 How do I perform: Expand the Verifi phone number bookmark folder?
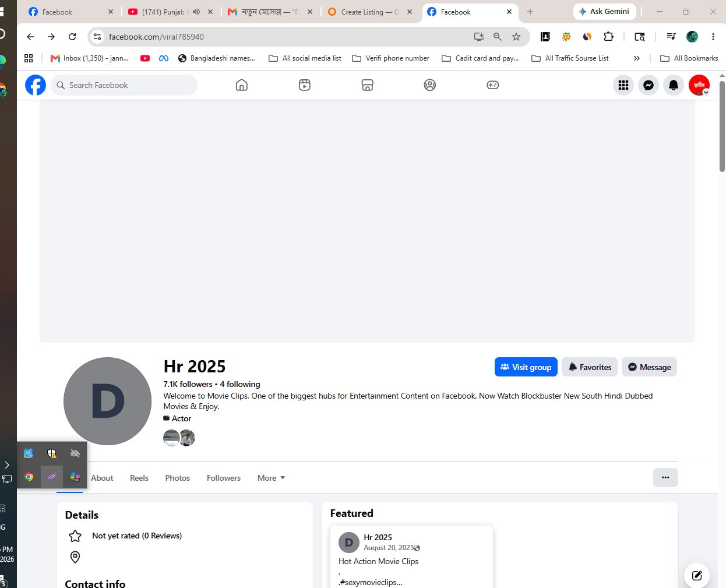point(390,58)
